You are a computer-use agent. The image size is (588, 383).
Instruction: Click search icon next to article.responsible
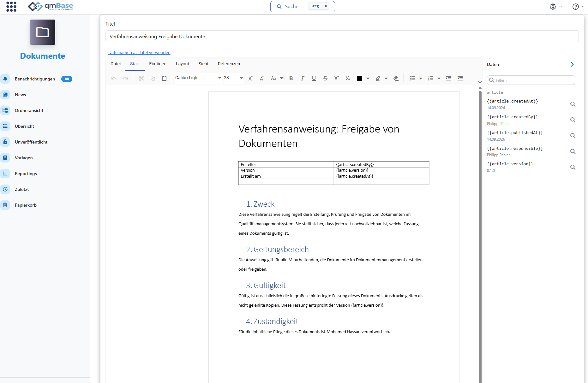[x=573, y=151]
